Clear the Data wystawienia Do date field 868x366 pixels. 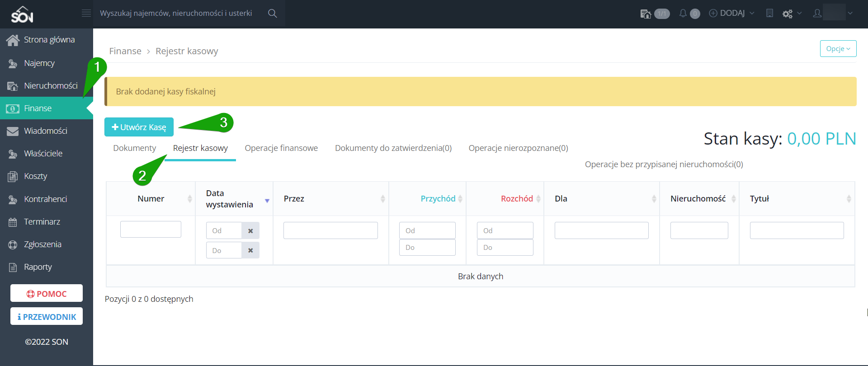pyautogui.click(x=250, y=250)
